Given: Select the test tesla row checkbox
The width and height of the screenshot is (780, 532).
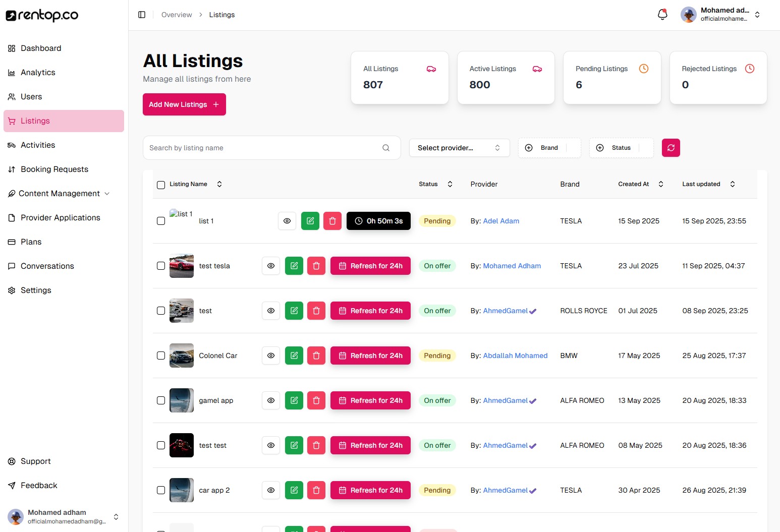Looking at the screenshot, I should (161, 266).
